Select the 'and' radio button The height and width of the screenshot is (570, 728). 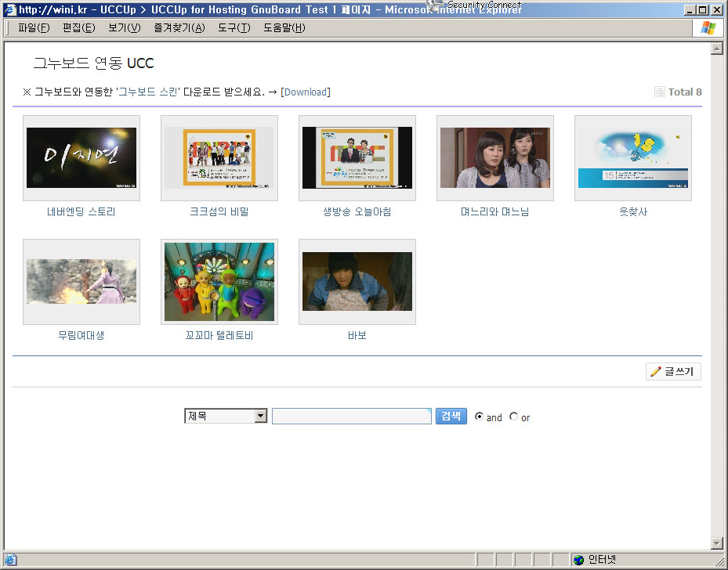(x=479, y=417)
